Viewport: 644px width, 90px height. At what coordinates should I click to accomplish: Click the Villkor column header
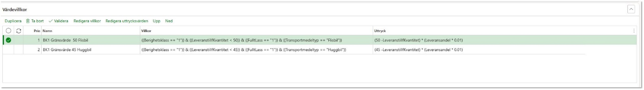point(146,31)
